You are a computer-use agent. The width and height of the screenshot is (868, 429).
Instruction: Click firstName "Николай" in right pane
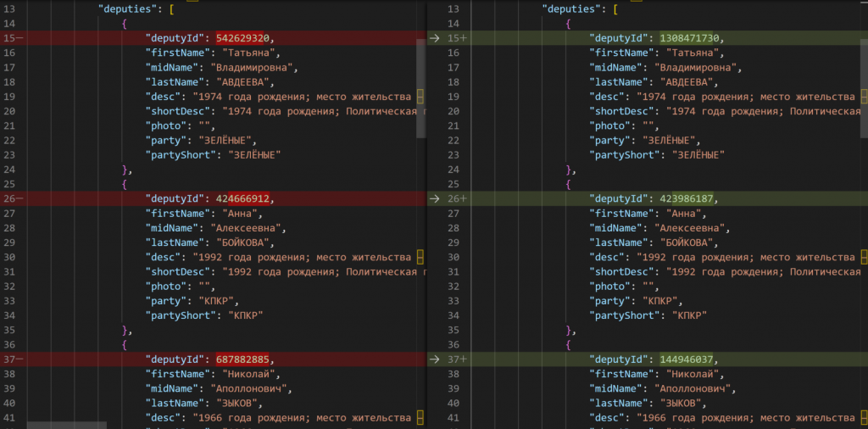point(693,374)
